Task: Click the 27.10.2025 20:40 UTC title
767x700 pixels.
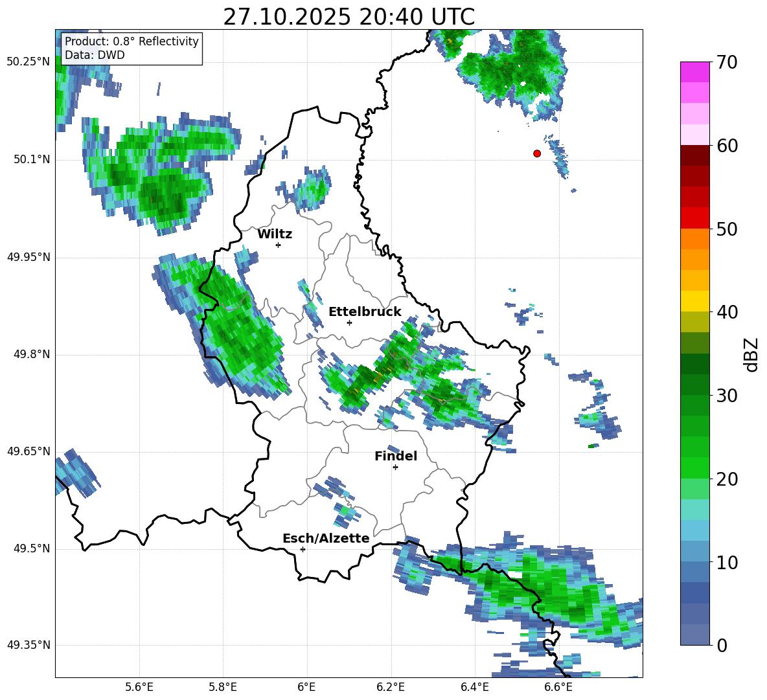Action: [349, 17]
